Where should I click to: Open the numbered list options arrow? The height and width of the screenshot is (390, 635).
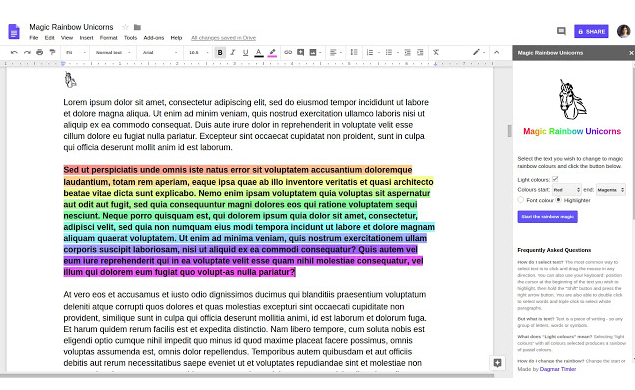click(x=379, y=53)
